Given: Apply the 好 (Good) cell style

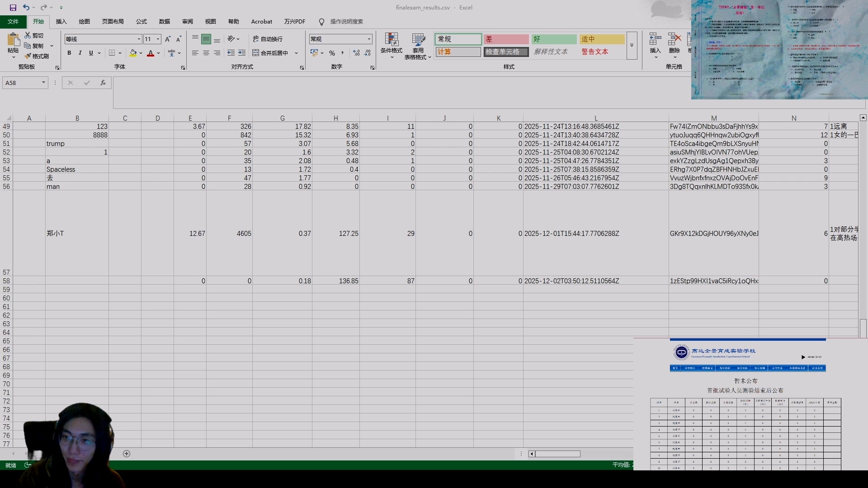Looking at the screenshot, I should tap(554, 39).
